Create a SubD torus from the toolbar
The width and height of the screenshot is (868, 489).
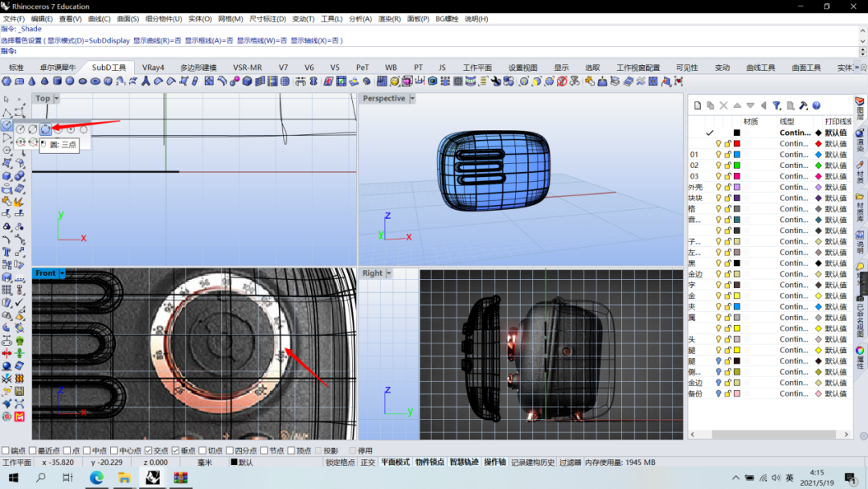pyautogui.click(x=95, y=81)
